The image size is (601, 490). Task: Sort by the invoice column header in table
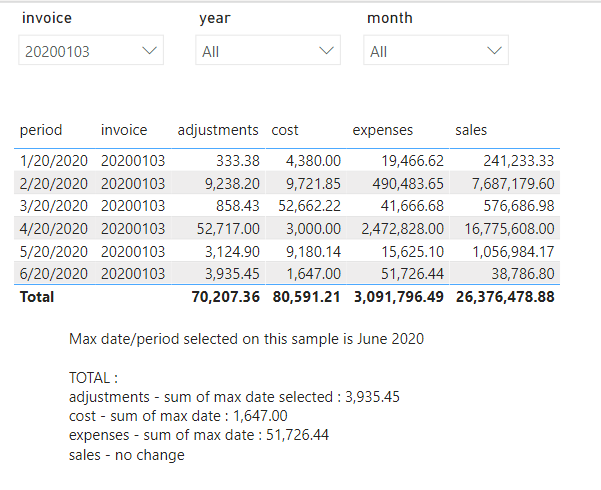pos(124,130)
